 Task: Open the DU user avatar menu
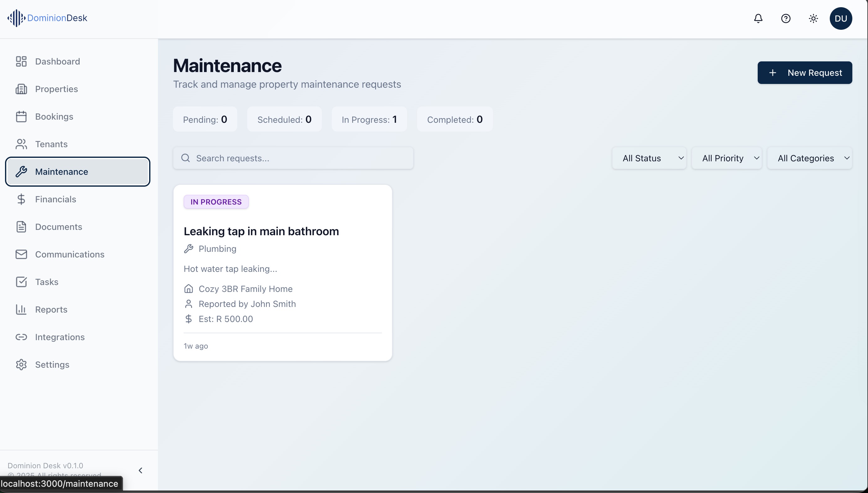coord(841,18)
